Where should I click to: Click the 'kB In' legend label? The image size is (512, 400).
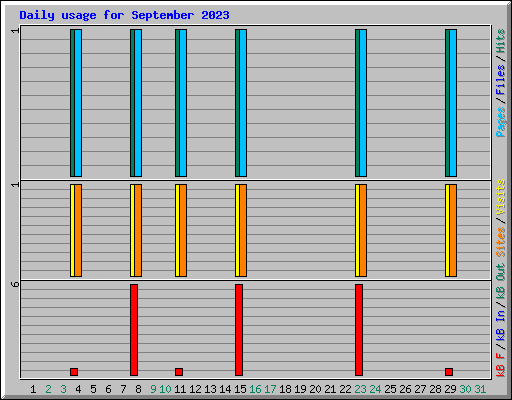(501, 325)
